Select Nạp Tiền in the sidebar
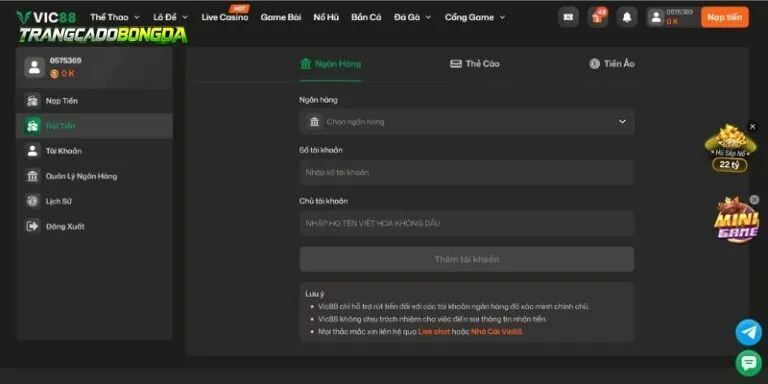This screenshot has height=384, width=768. click(x=94, y=101)
